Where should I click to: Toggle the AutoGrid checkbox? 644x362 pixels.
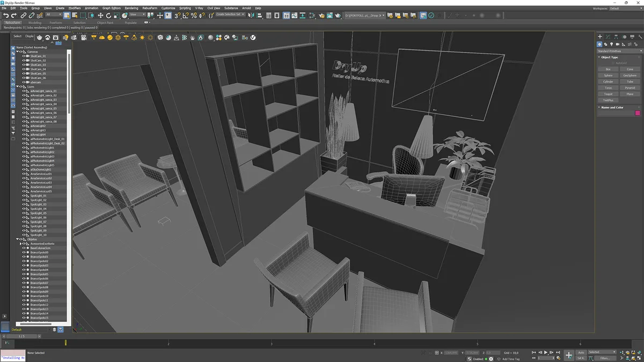[613, 63]
